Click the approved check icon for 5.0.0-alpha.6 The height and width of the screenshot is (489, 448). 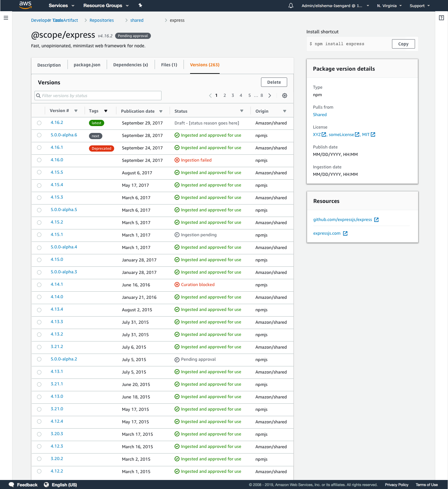tap(177, 135)
